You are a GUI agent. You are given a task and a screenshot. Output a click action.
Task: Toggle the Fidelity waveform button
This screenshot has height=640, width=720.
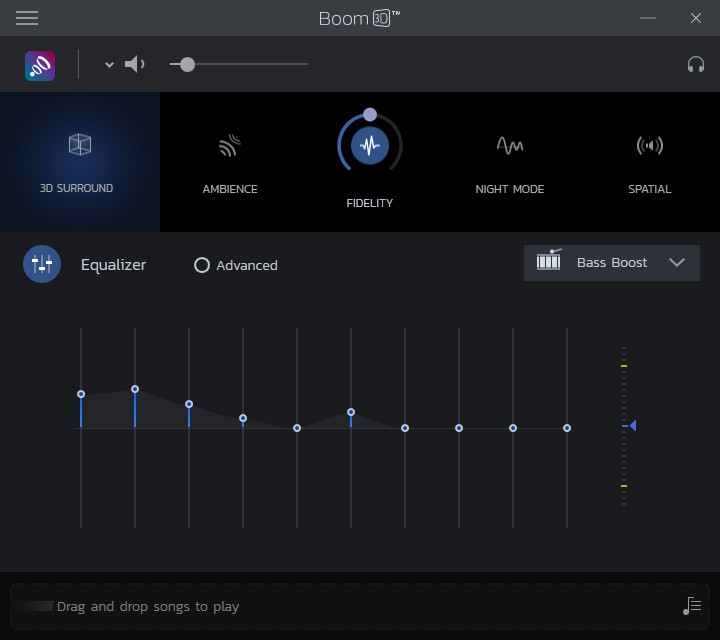[370, 146]
